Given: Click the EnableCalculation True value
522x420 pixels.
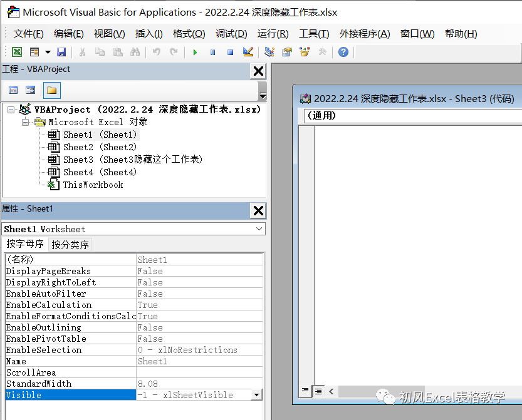Looking at the screenshot, I should click(x=199, y=305).
